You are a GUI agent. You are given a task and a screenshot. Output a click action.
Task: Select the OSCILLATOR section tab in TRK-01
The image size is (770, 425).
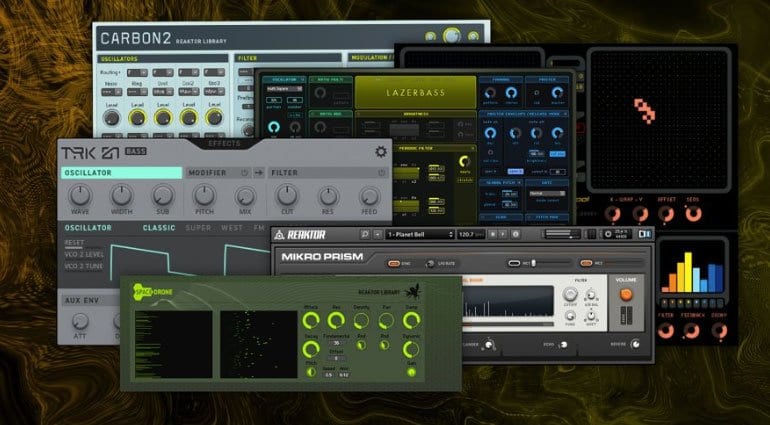[121, 172]
